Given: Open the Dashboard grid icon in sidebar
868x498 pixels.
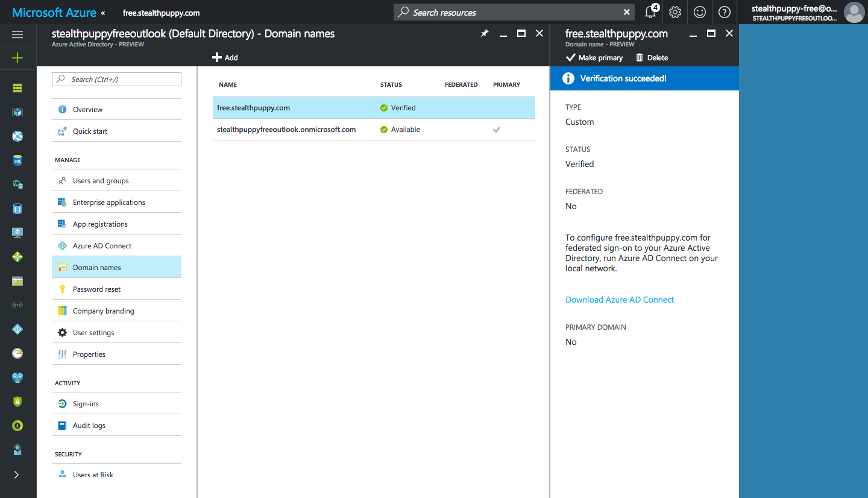Looking at the screenshot, I should [17, 88].
